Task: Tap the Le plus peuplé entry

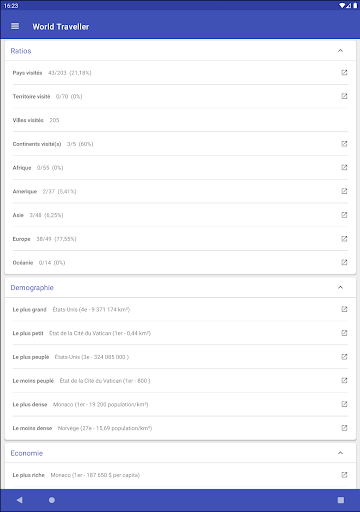Action: pyautogui.click(x=180, y=357)
